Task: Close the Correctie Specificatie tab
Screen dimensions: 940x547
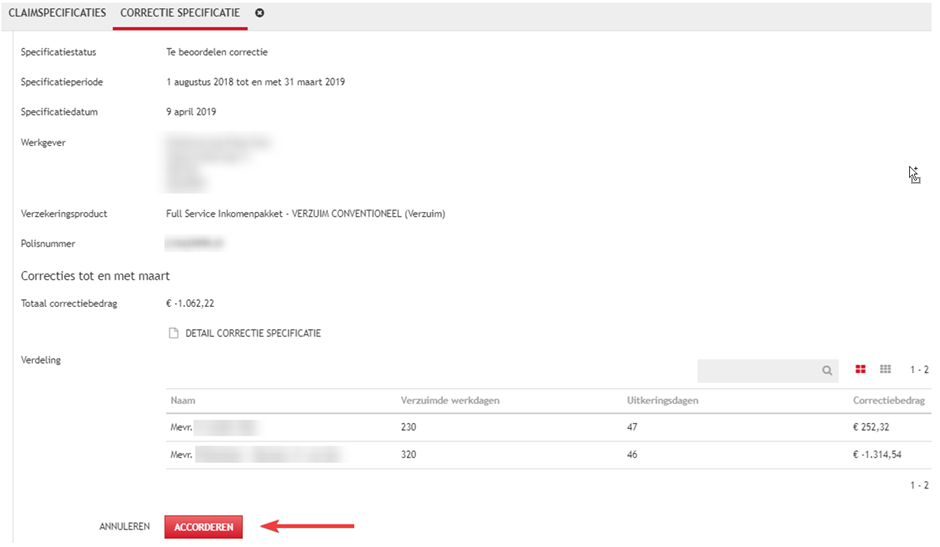Action: 260,13
